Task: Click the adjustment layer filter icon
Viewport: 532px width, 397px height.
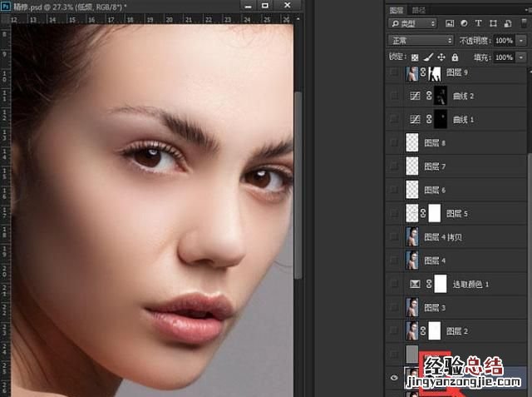Action: 464,24
